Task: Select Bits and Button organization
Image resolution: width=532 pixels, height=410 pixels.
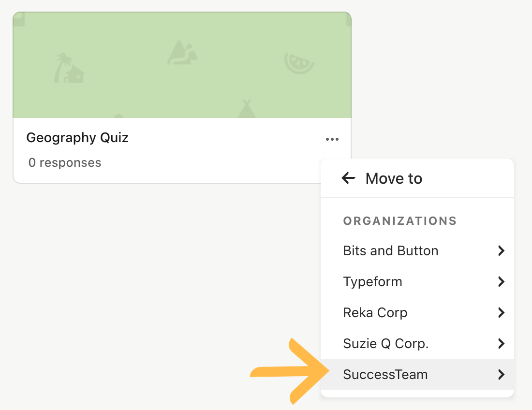Action: click(417, 251)
